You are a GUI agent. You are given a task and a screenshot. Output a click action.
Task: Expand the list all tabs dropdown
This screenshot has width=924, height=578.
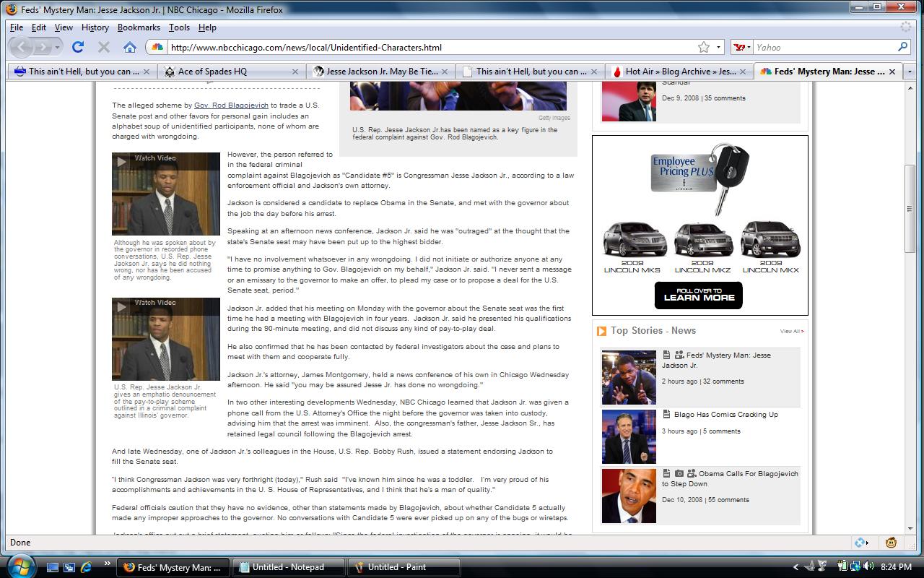point(910,72)
